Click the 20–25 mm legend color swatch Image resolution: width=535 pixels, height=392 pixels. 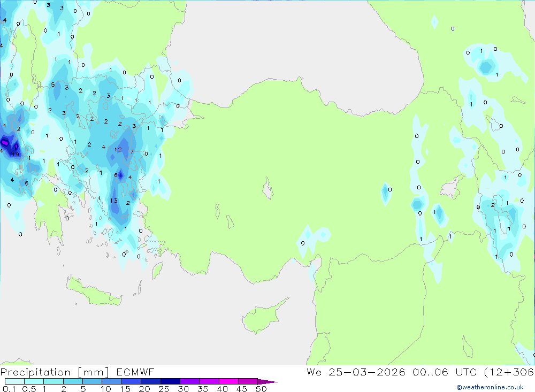tap(151, 381)
